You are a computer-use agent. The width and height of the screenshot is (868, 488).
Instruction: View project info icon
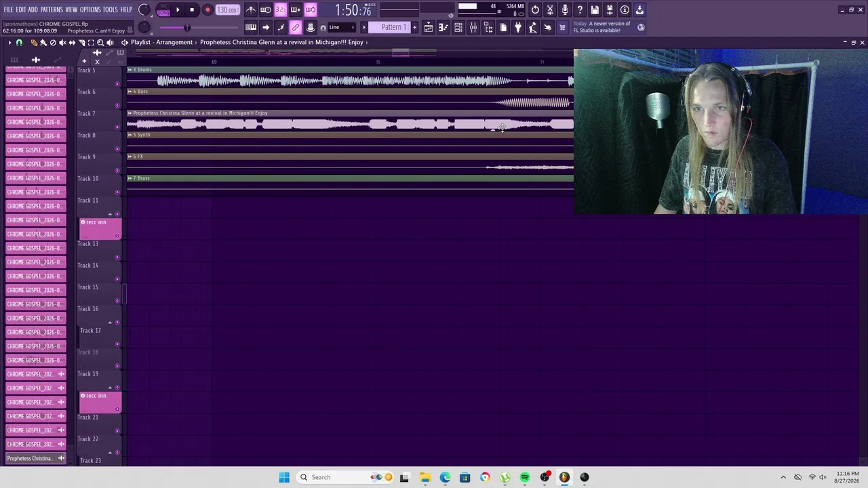click(625, 9)
